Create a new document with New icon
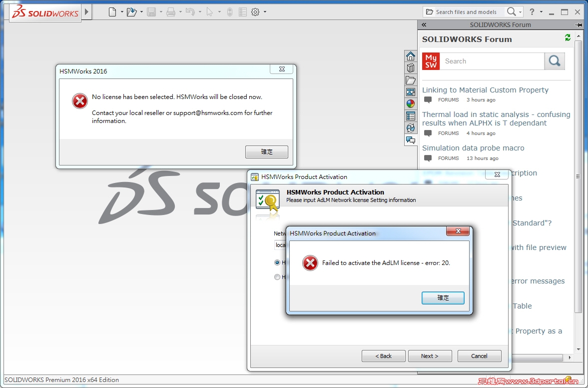This screenshot has width=588, height=388. [x=112, y=12]
